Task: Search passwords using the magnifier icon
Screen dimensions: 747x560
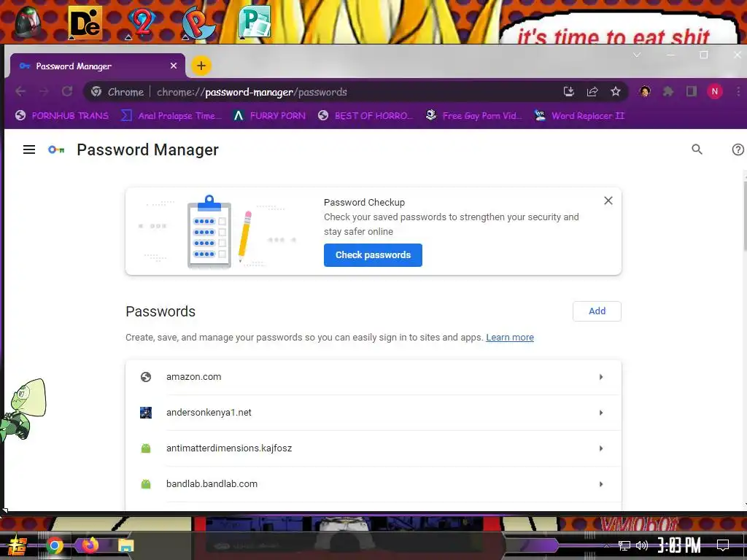Action: 697,149
